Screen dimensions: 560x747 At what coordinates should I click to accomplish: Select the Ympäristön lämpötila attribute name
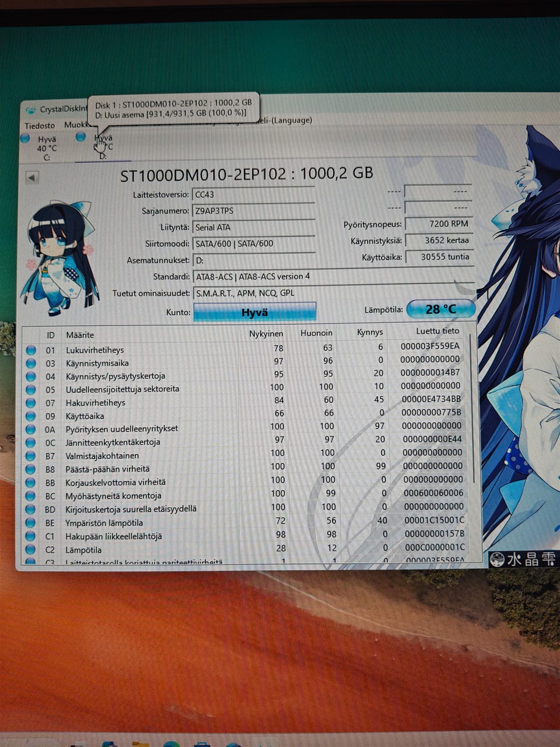[104, 523]
